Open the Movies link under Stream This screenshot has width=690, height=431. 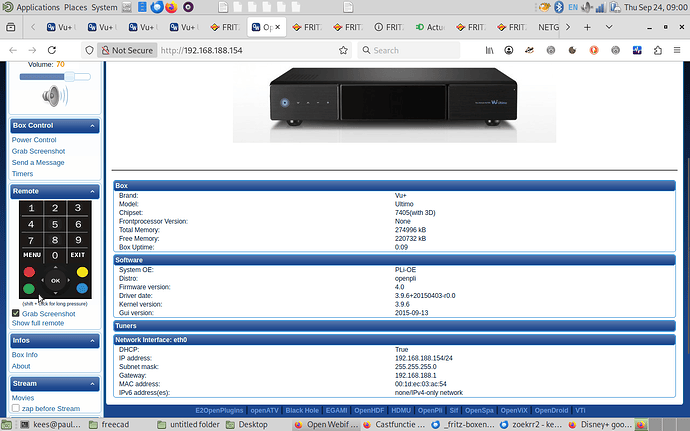point(23,398)
